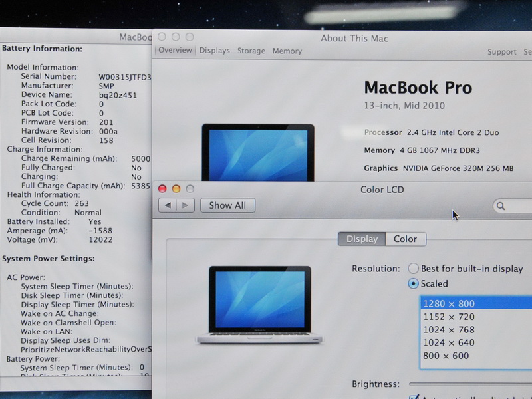This screenshot has height=399, width=532.
Task: Click Hardware Revision value 000a
Action: [108, 131]
